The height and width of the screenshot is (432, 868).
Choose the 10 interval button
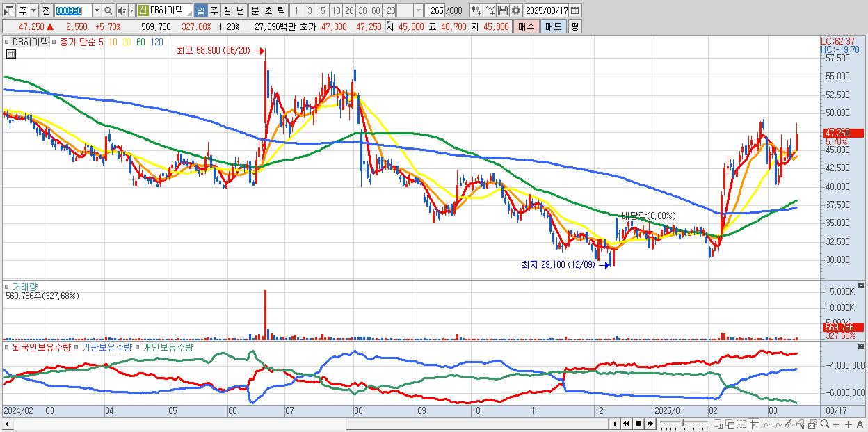coord(336,10)
